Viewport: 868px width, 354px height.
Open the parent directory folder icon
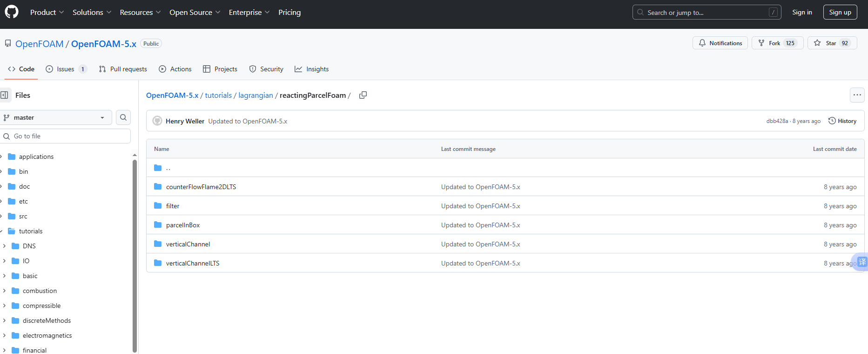click(x=158, y=168)
